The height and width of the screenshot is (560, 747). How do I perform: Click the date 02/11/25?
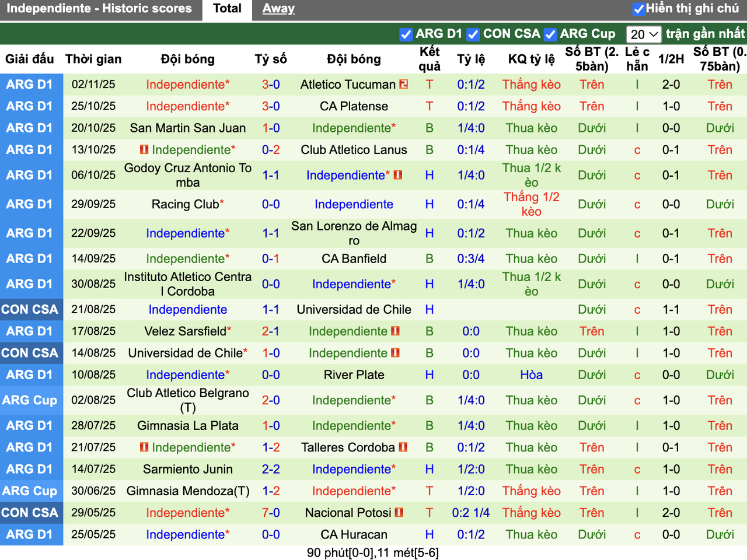[93, 85]
